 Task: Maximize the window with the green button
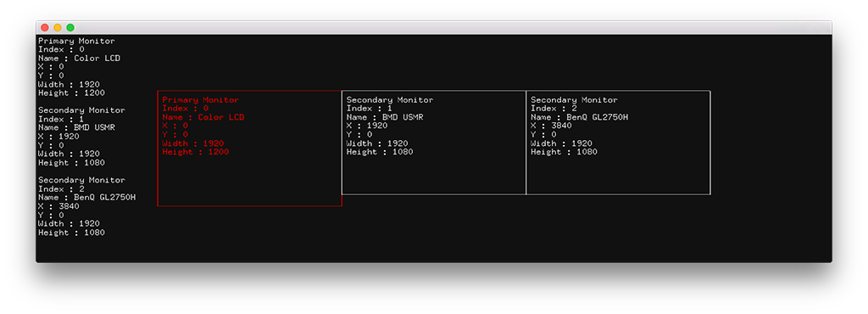pos(70,28)
